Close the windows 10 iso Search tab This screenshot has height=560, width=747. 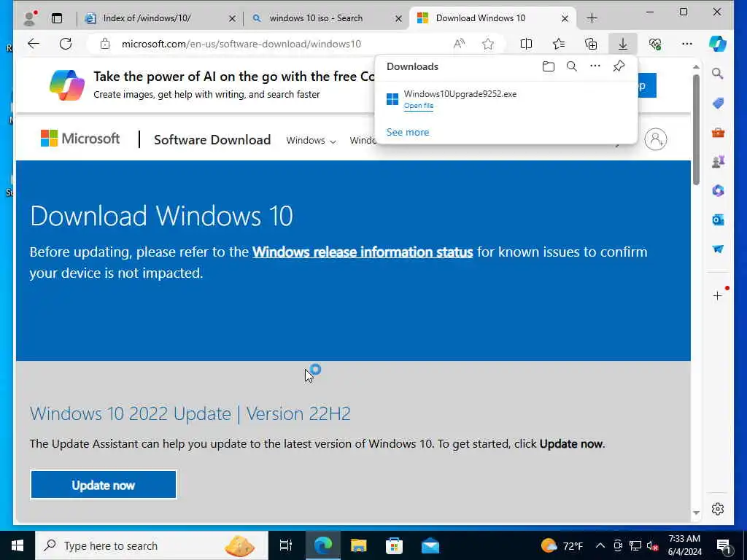[x=399, y=18]
